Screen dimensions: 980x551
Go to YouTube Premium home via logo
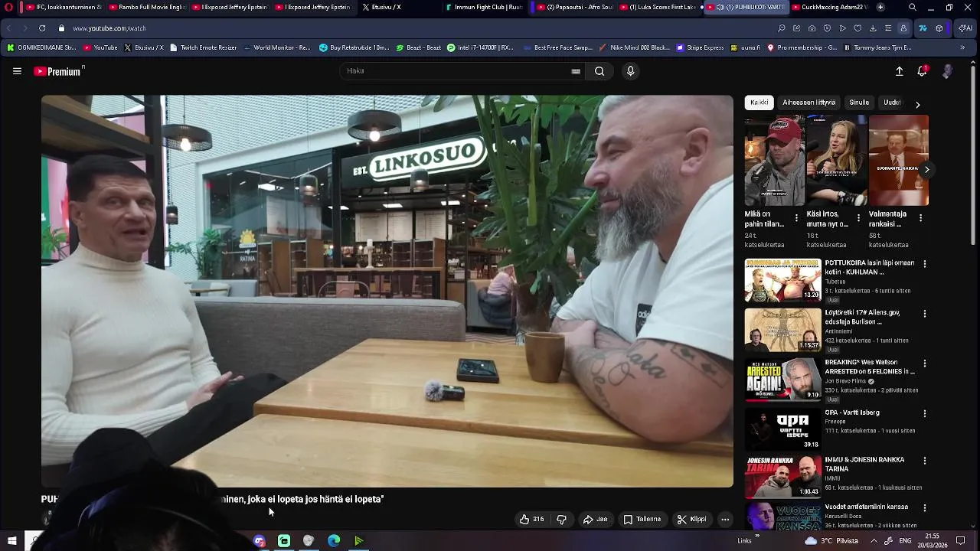[57, 71]
